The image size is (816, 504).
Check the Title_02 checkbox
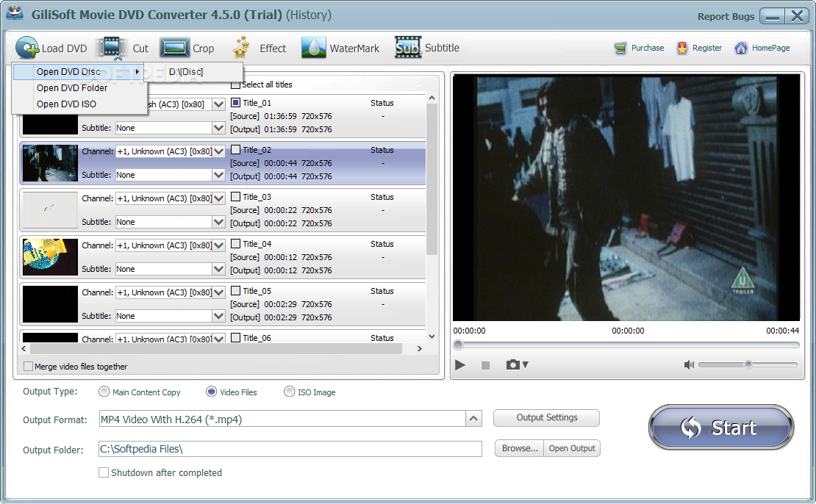pyautogui.click(x=236, y=149)
